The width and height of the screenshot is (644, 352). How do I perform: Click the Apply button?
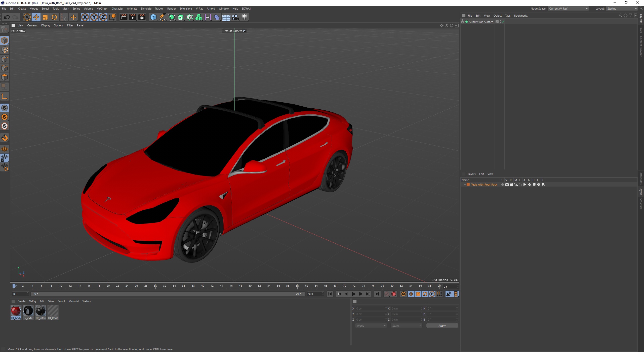point(442,326)
